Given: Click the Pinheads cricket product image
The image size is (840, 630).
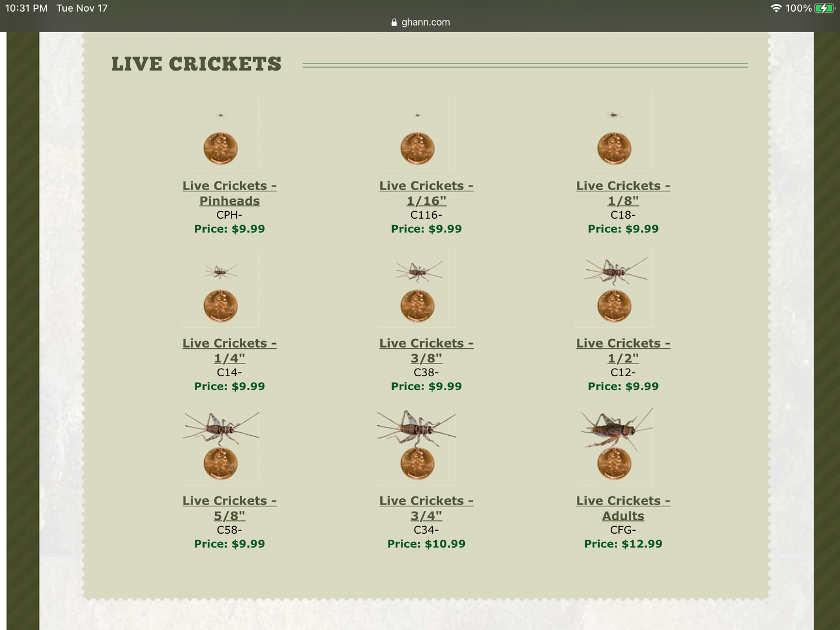Looking at the screenshot, I should point(220,132).
